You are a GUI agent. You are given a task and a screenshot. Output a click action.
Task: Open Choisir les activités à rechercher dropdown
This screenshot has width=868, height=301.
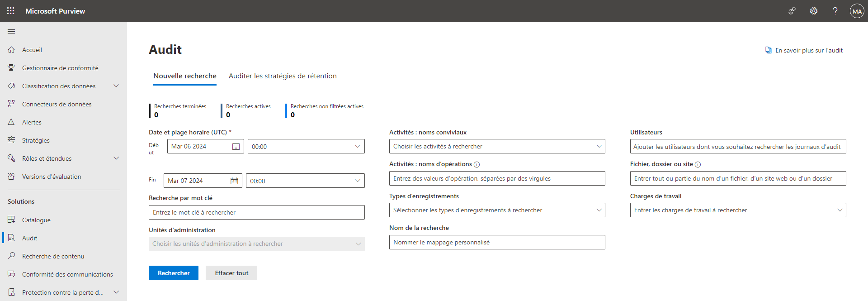point(497,146)
